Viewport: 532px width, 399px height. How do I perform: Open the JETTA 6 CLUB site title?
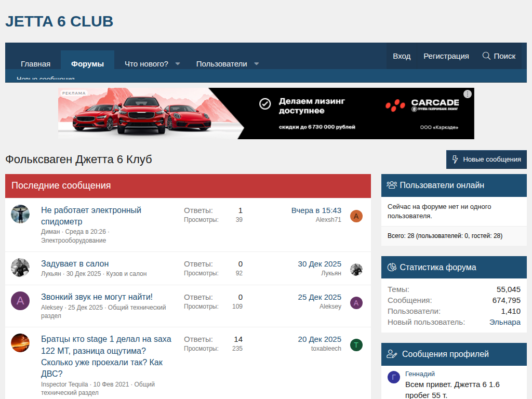point(59,22)
